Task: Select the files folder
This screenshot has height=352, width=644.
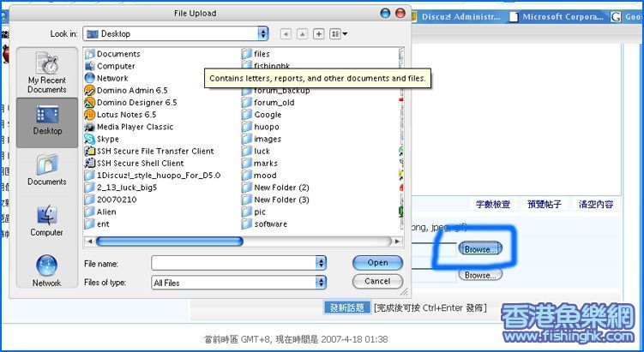Action: pyautogui.click(x=256, y=54)
